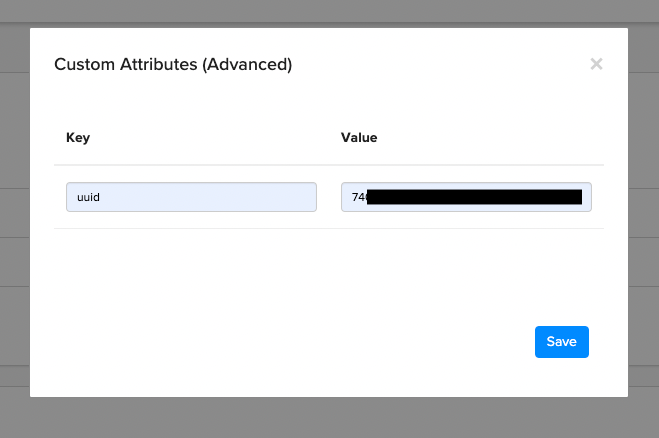Screen dimensions: 659x438
Task: Click the value text starting with 74
Action: [x=358, y=197]
